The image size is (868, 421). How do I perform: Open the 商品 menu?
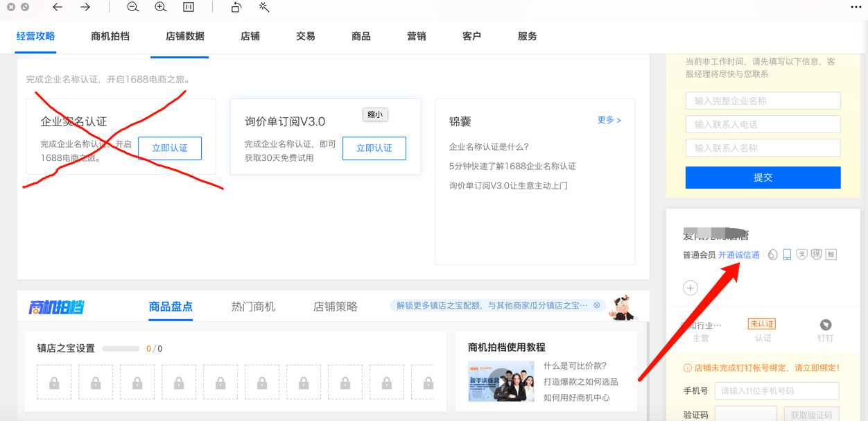[x=361, y=36]
